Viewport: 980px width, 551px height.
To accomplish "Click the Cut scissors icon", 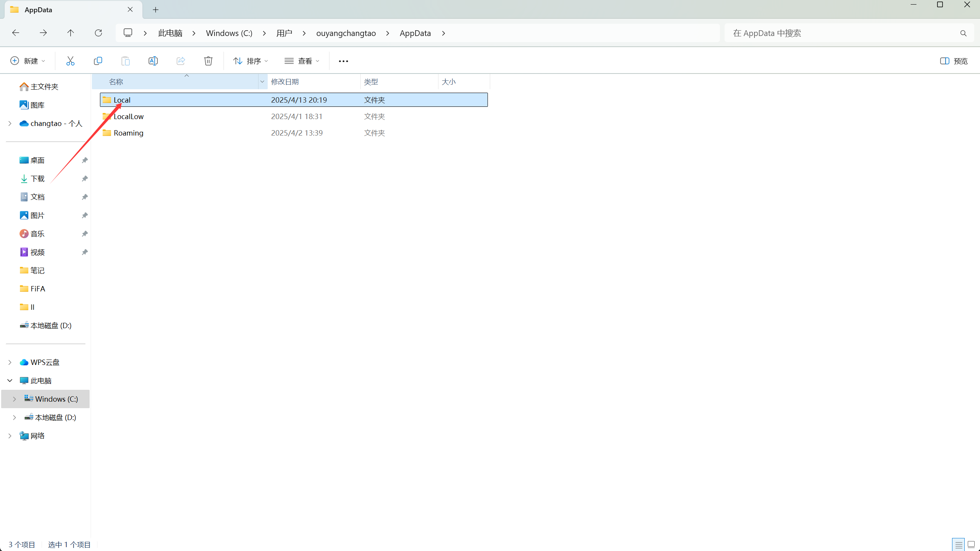I will point(70,61).
